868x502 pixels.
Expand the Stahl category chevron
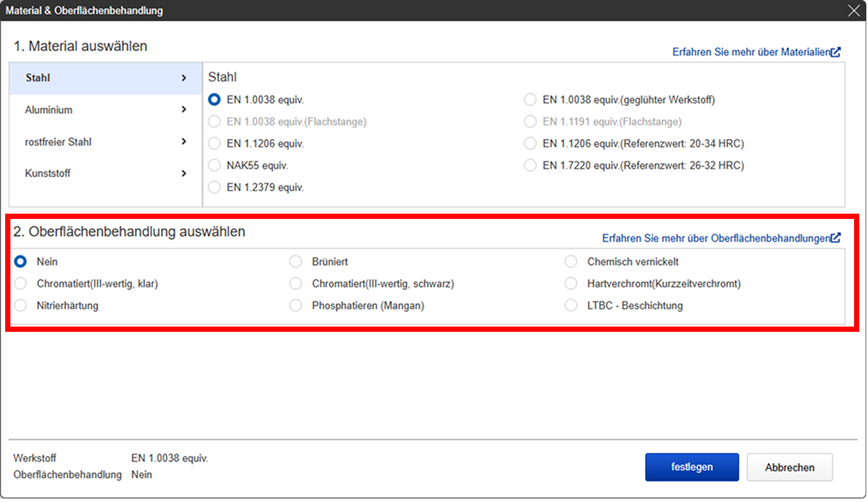pyautogui.click(x=184, y=78)
